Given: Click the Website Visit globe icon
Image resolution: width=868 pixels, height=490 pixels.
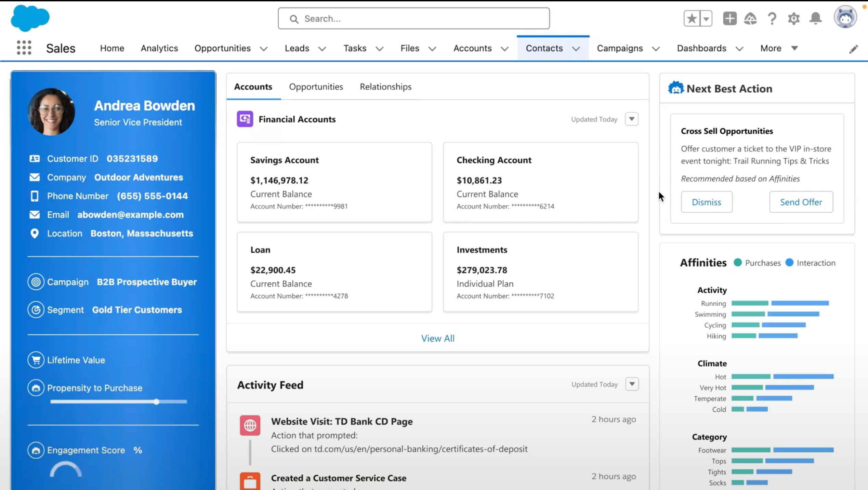Looking at the screenshot, I should [x=250, y=425].
